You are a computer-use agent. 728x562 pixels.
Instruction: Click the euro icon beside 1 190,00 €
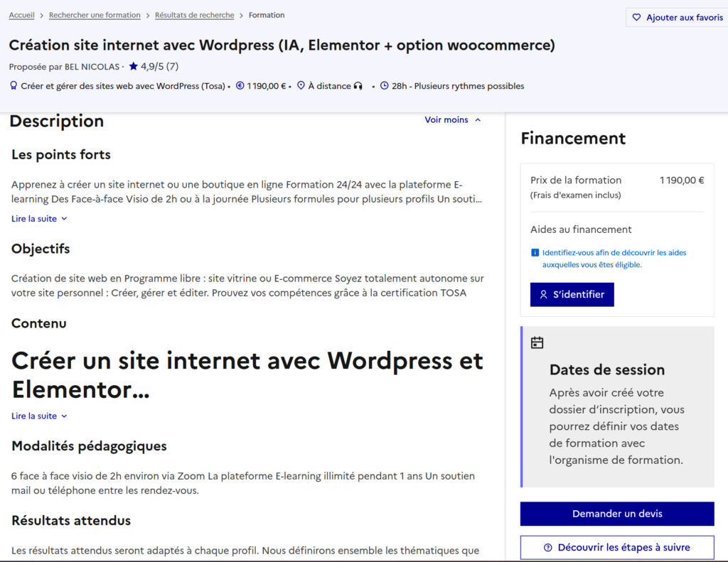point(240,86)
